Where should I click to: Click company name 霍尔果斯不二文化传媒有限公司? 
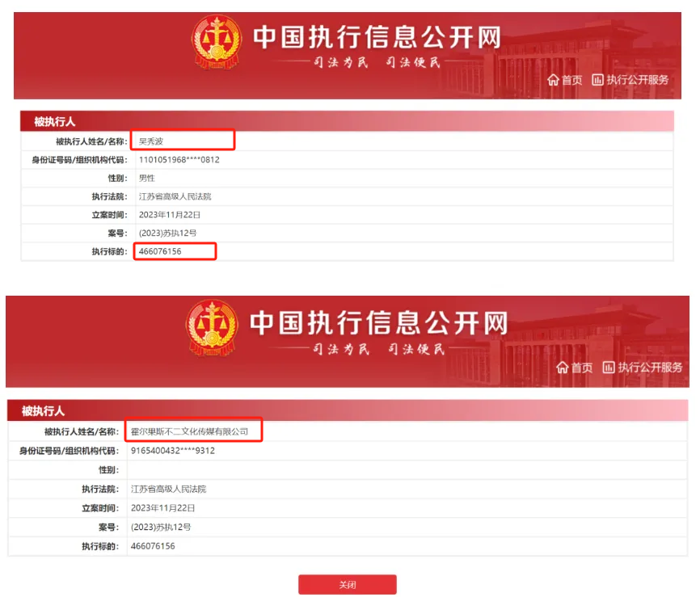point(189,431)
